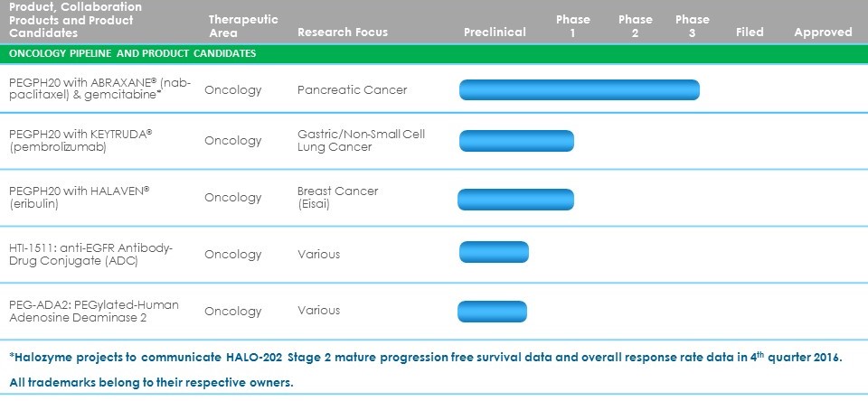Click the Therapeutic Area column header
Image resolution: width=868 pixels, height=401 pixels.
tap(243, 25)
